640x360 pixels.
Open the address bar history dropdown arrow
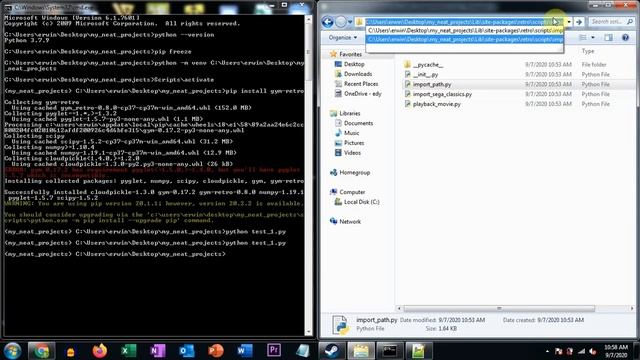(569, 22)
